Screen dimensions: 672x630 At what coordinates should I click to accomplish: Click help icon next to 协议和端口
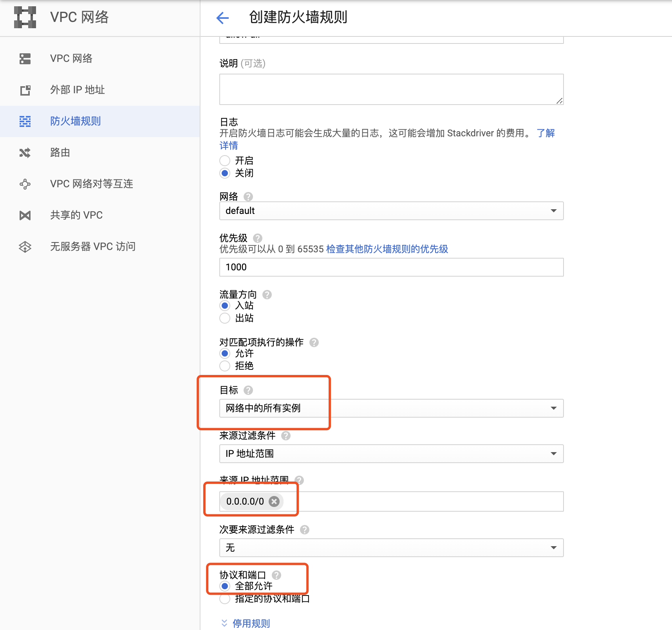click(x=276, y=575)
